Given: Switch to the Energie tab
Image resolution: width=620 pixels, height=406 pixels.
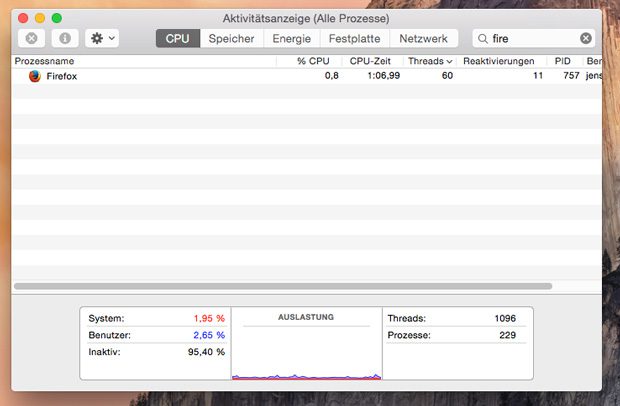Looking at the screenshot, I should pyautogui.click(x=291, y=38).
